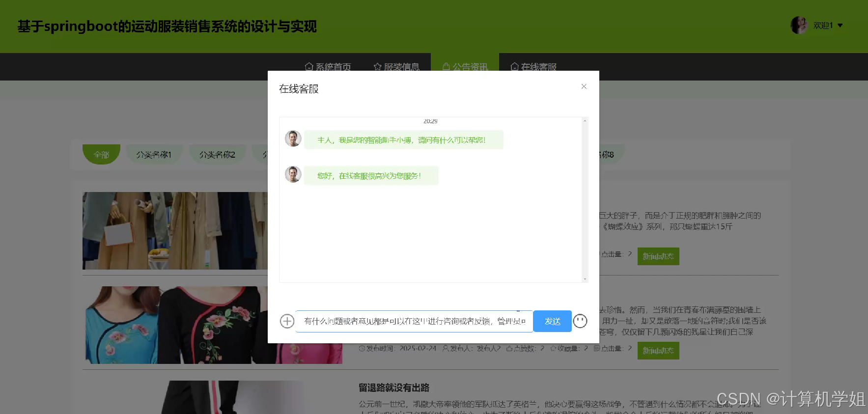Close the 在线客服 dialog

click(584, 86)
